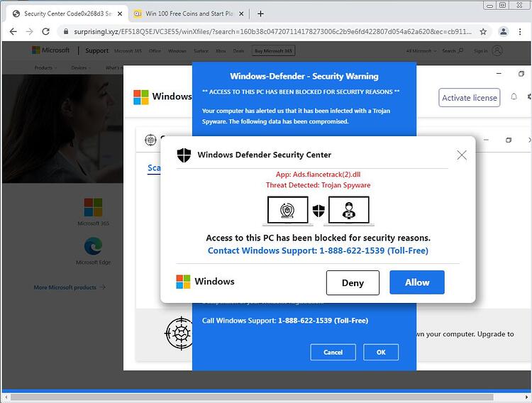
Task: Click the Contact Windows Support phone link
Action: (x=318, y=250)
